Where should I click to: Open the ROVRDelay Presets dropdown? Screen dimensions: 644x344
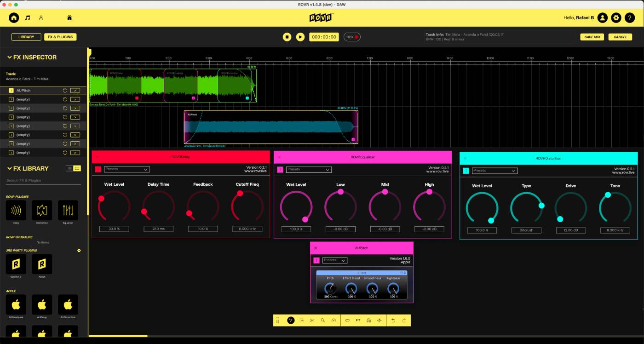(127, 169)
